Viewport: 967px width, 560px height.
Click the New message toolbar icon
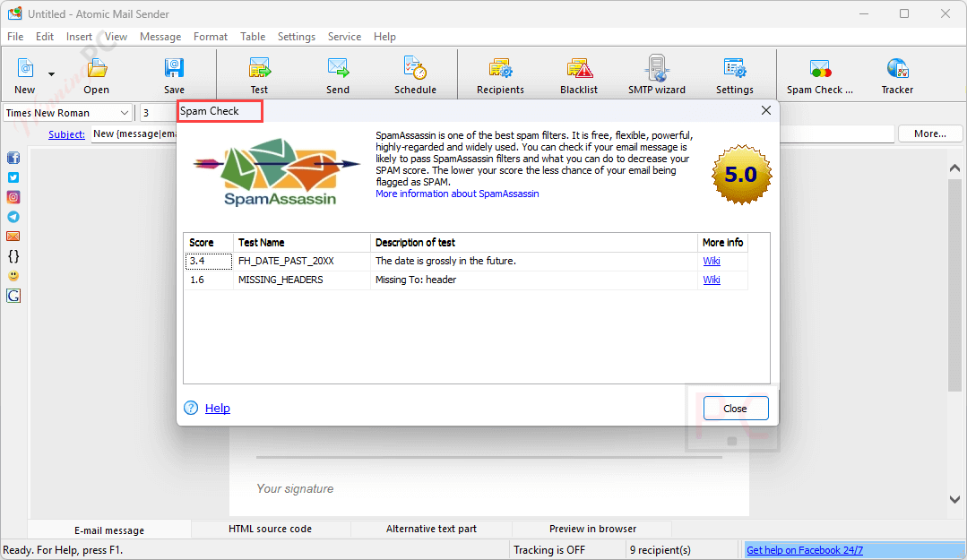point(25,68)
